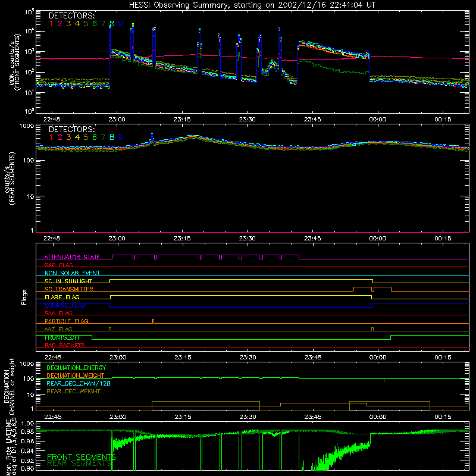Image resolution: width=476 pixels, height=476 pixels.
Task: Click 0.98 y-axis label on livetime plot
Action: [x=27, y=431]
